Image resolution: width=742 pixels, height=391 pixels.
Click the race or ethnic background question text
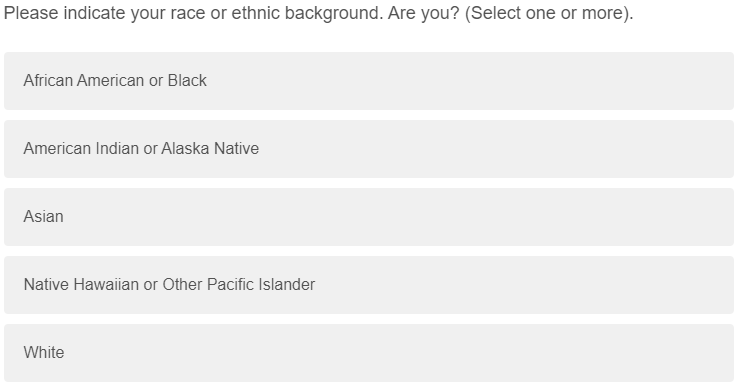(x=318, y=13)
